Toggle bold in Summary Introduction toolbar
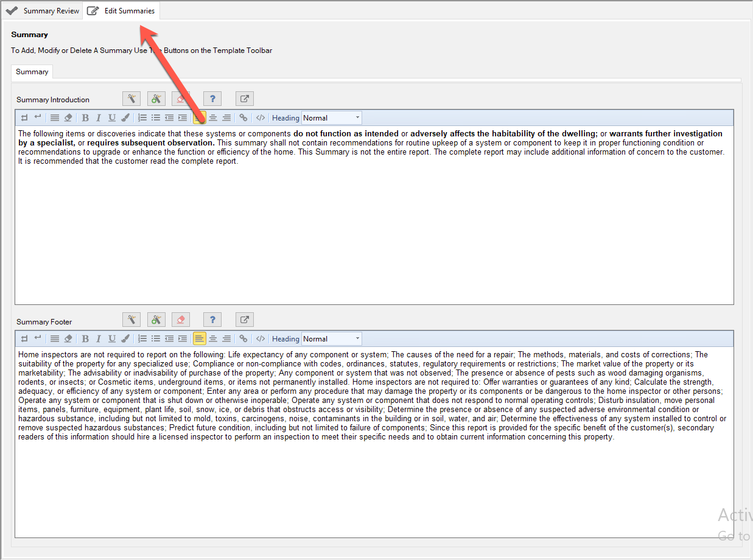This screenshot has width=753, height=560. 85,118
